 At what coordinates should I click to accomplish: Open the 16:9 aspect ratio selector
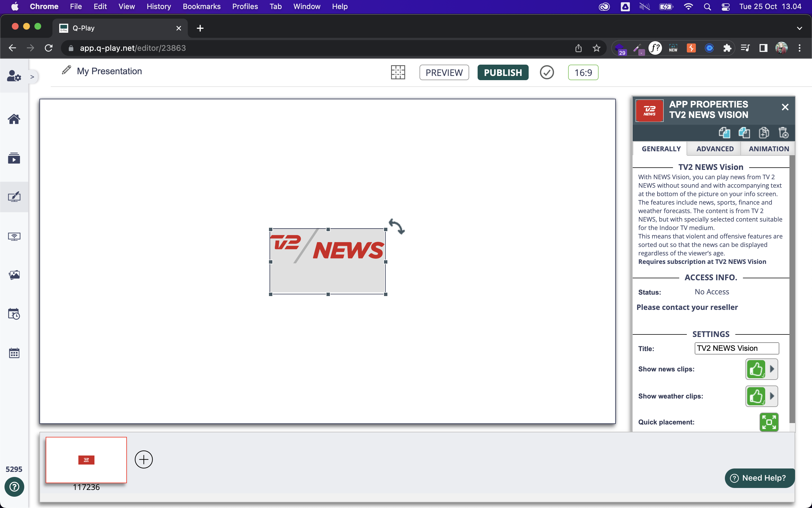click(x=583, y=73)
